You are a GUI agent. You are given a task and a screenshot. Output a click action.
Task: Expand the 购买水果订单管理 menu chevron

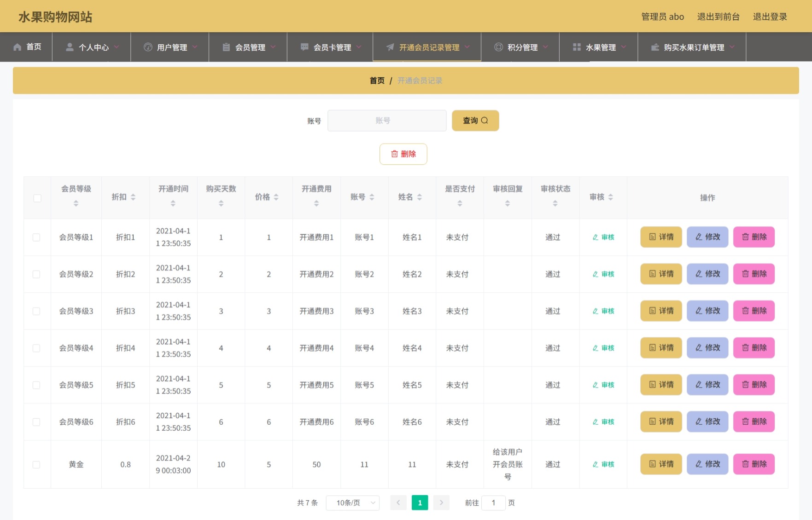(x=732, y=47)
